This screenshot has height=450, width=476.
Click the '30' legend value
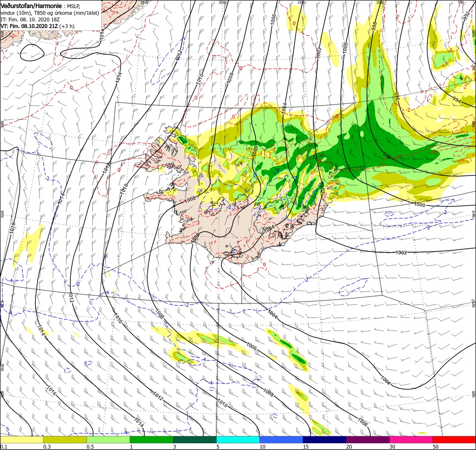pyautogui.click(x=393, y=447)
